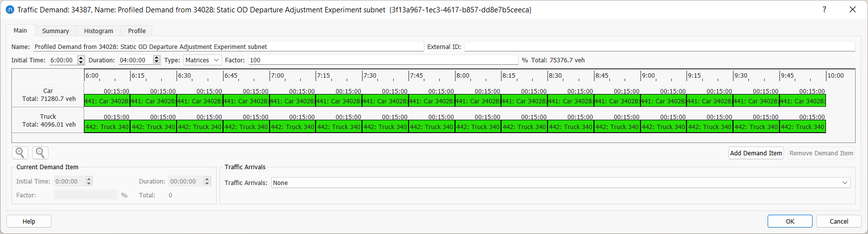
Task: Go to the Profile tab
Action: coord(137,31)
